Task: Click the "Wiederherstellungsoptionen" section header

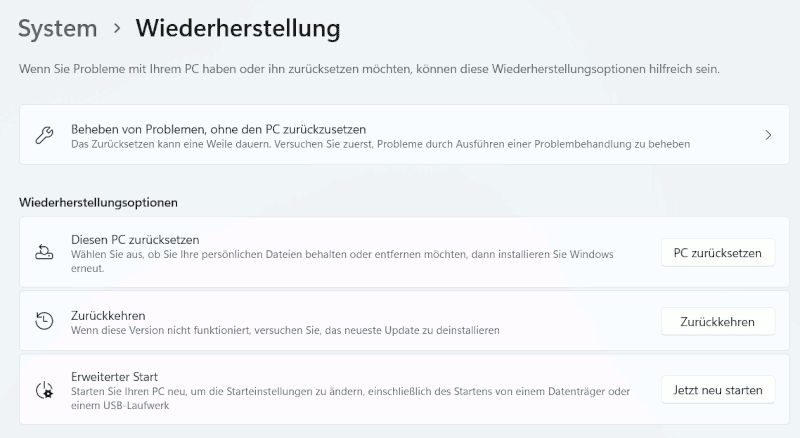Action: pyautogui.click(x=98, y=202)
